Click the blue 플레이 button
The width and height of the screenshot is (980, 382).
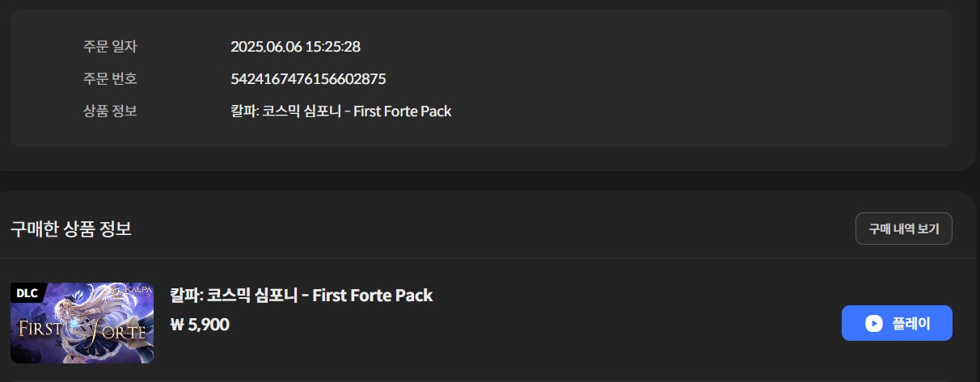pyautogui.click(x=897, y=323)
